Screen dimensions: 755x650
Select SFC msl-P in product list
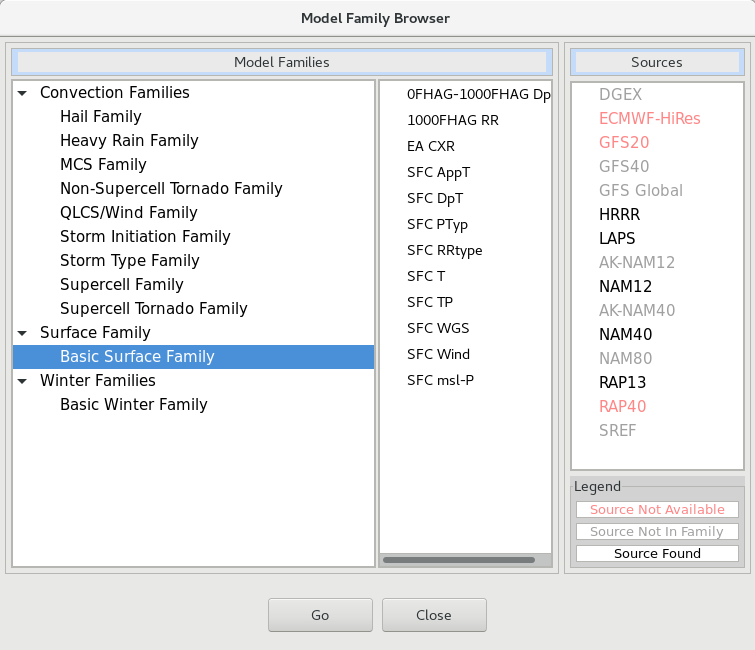pos(440,380)
